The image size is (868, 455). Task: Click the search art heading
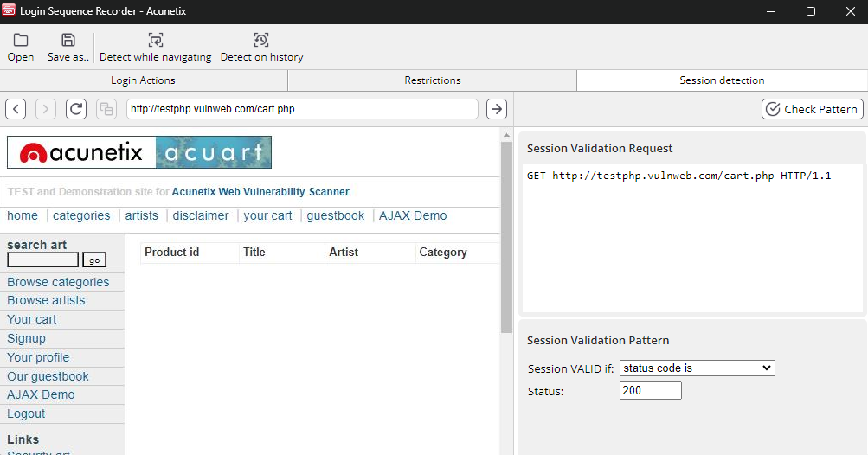coord(36,245)
